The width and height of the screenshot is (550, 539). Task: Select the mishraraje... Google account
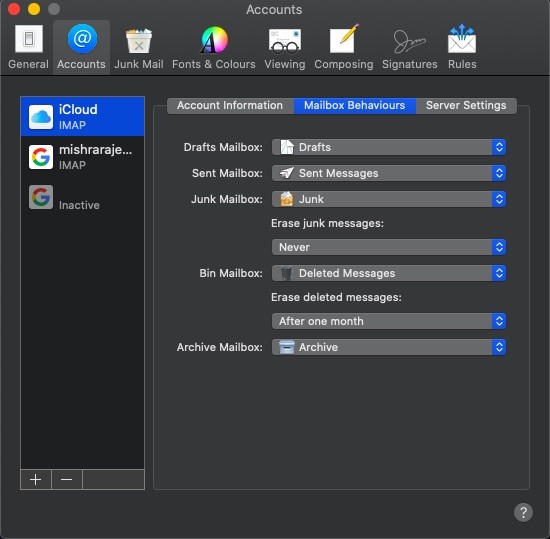pos(82,157)
